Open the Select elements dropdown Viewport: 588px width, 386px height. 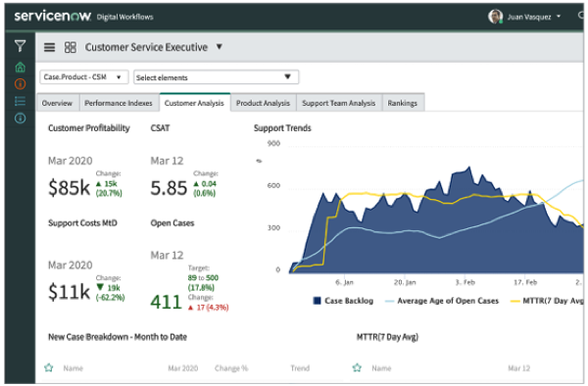216,77
